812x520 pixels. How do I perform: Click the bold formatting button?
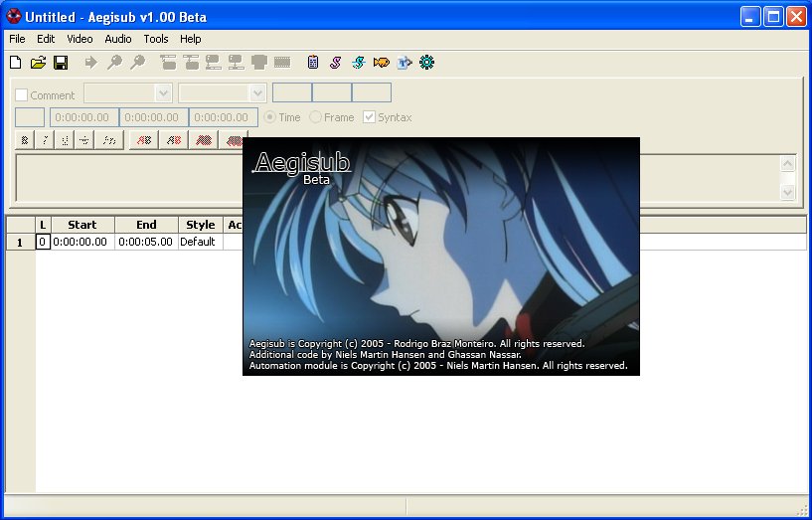pos(25,140)
